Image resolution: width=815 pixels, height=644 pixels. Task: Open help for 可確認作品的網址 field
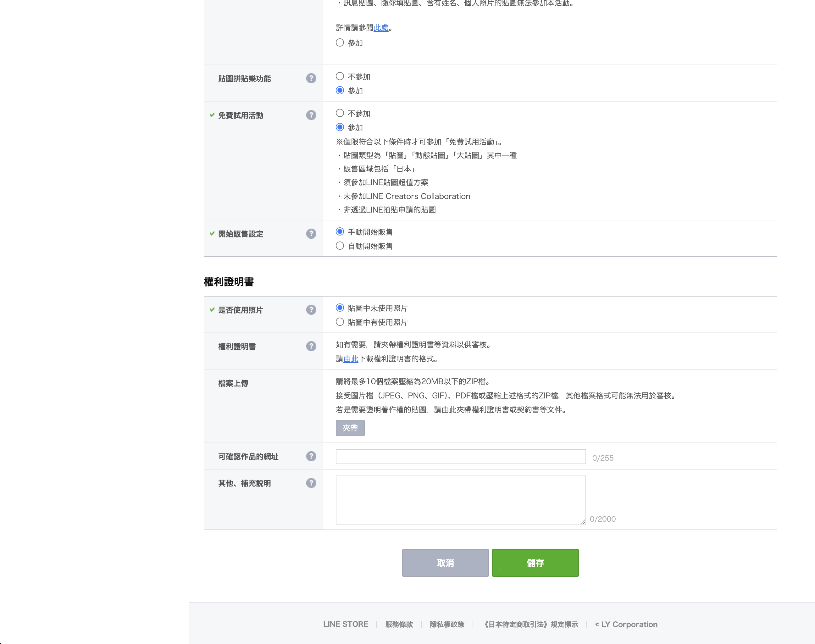[x=311, y=456]
